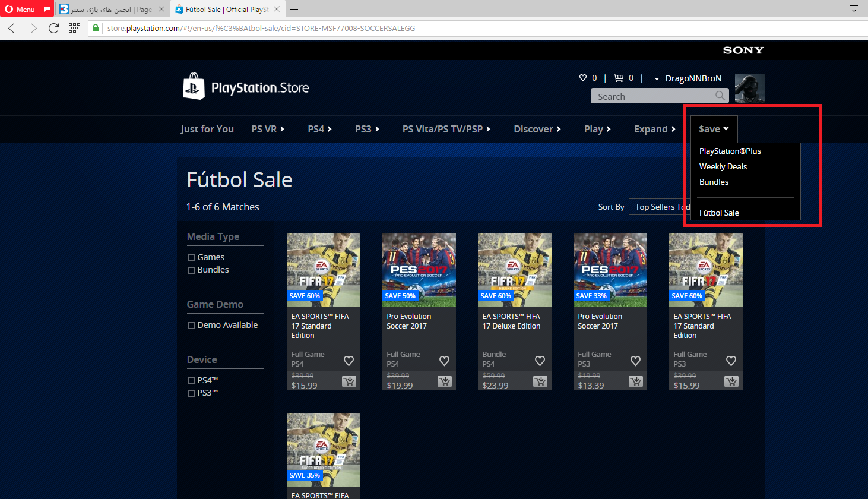Viewport: 868px width, 499px height.
Task: Choose PlayStation Plus in Save menu
Action: click(730, 151)
